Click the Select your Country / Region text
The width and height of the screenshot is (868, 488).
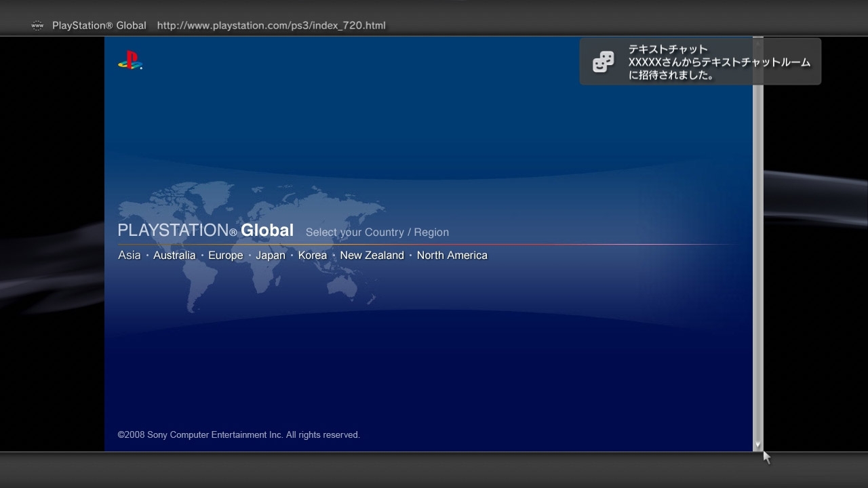click(x=377, y=232)
